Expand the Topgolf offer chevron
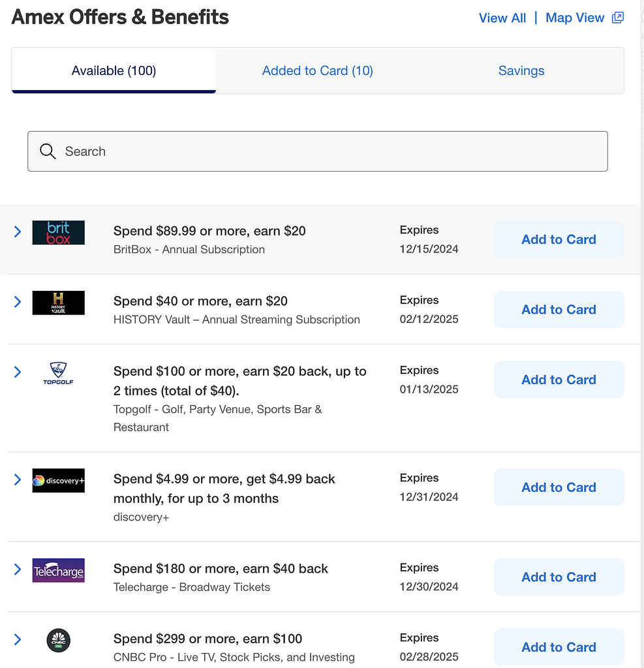Viewport: 644px width, 668px height. 18,372
